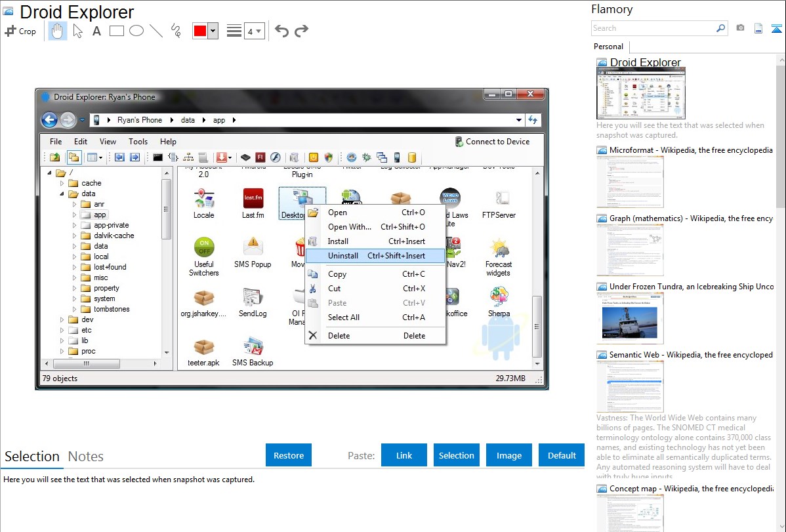Choose Uninstall in the context menu
Screen dimensions: 786x532
pyautogui.click(x=375, y=256)
